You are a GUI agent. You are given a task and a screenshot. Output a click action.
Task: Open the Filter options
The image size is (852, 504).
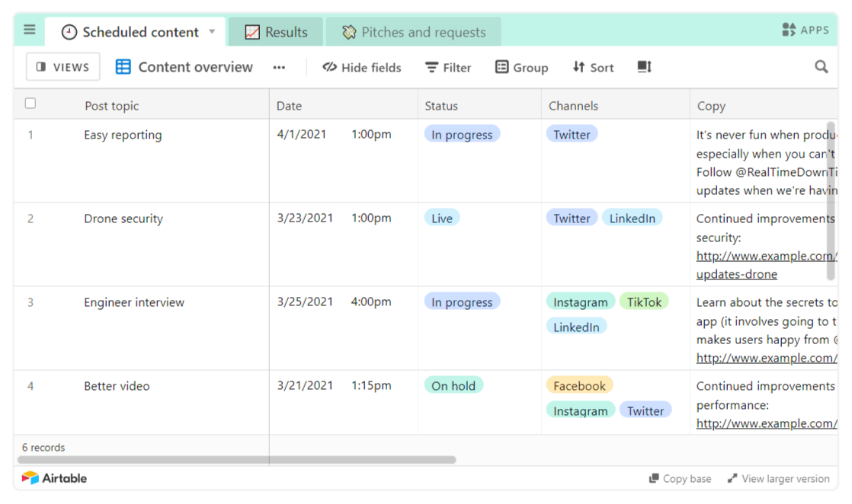click(448, 67)
